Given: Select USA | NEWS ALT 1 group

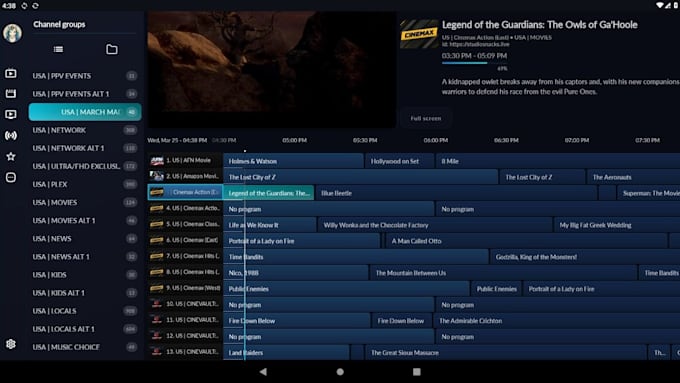Looking at the screenshot, I should coord(85,257).
